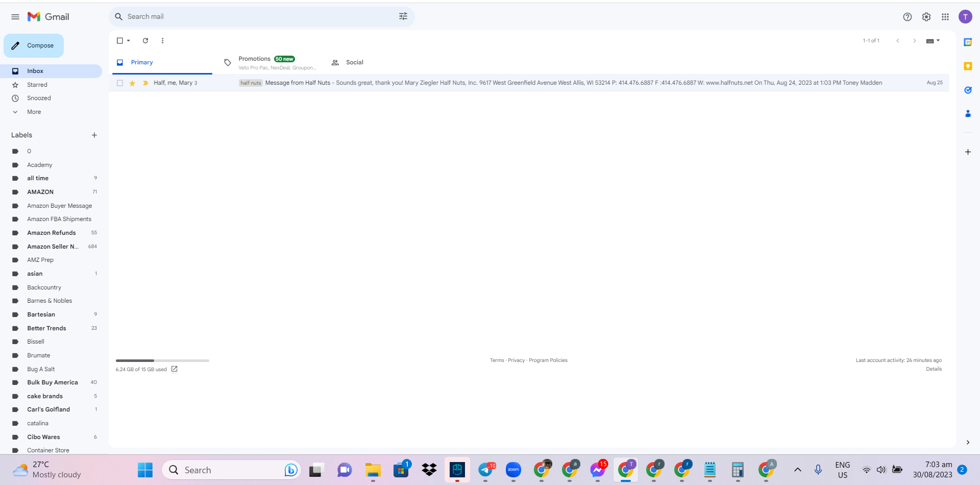
Task: Tick the Half Nuts email checkbox
Action: pos(120,83)
